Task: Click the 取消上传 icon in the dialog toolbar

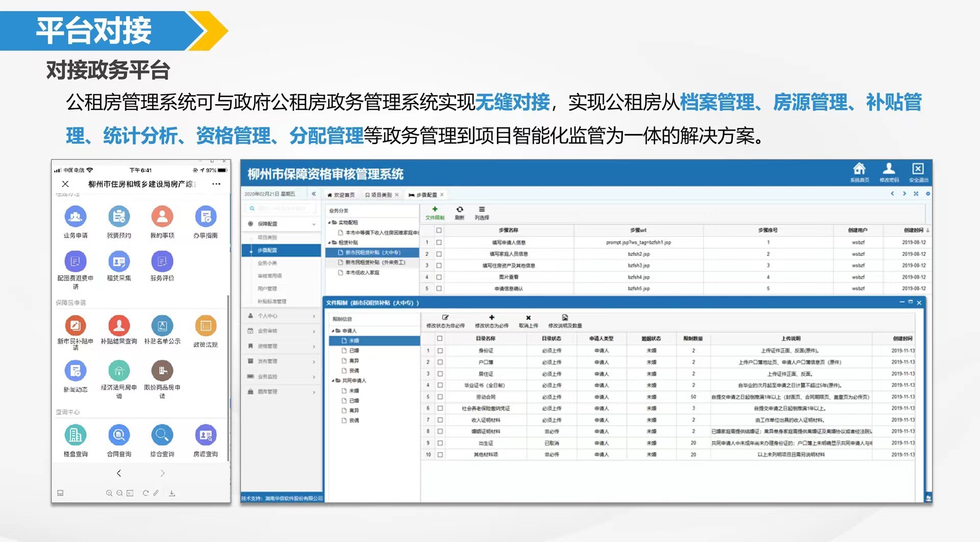Action: [528, 319]
